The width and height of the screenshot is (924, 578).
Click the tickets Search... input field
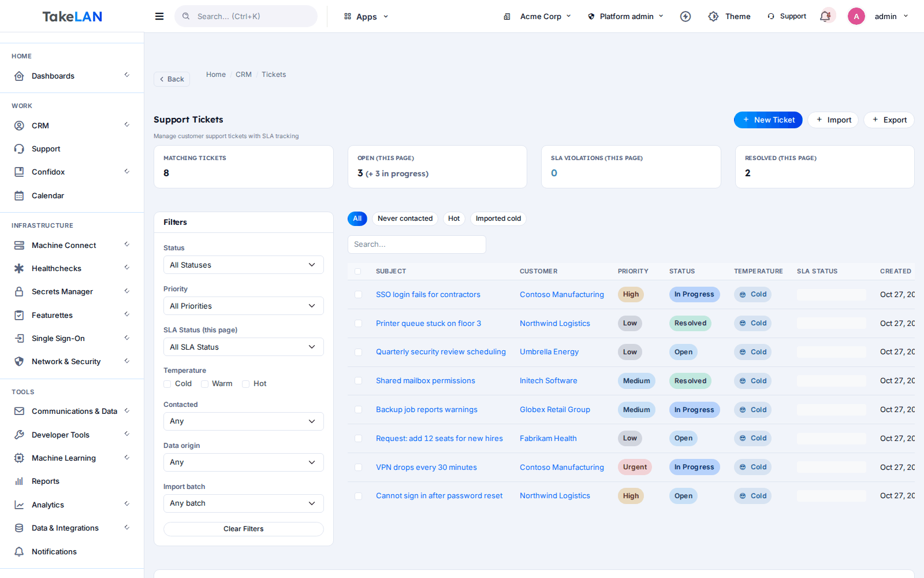click(x=417, y=244)
